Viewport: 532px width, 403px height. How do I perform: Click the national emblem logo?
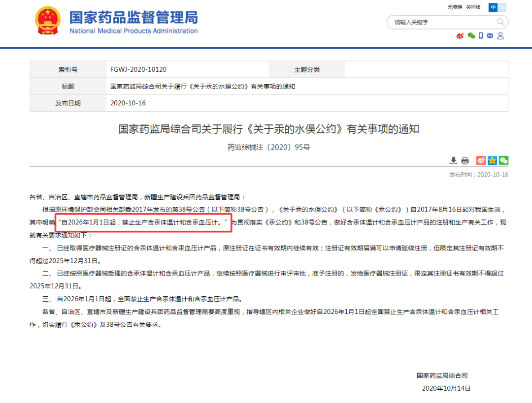[x=47, y=21]
